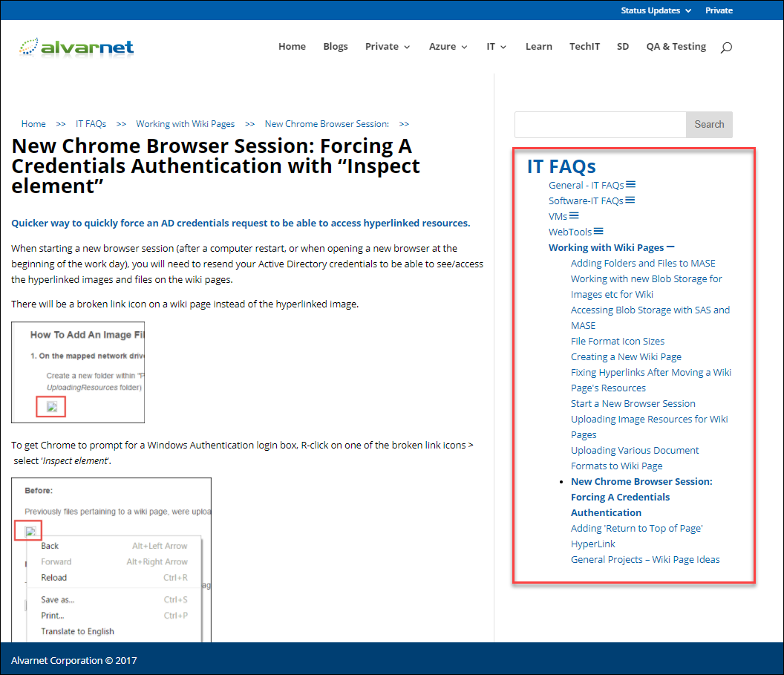Click the 'Quicker way to quickly force' subtitle

tap(241, 223)
